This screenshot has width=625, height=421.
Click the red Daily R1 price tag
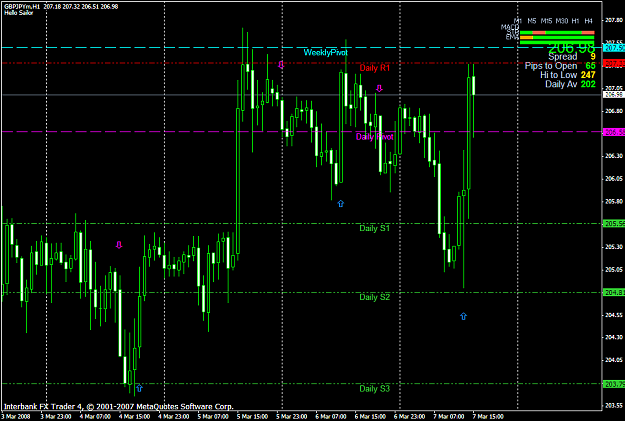pyautogui.click(x=614, y=63)
